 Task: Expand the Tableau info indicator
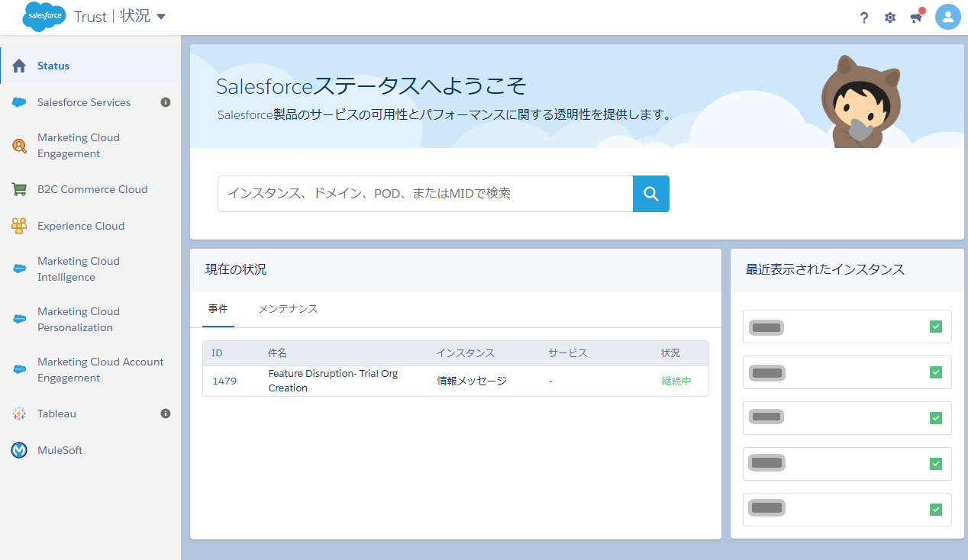coord(166,414)
